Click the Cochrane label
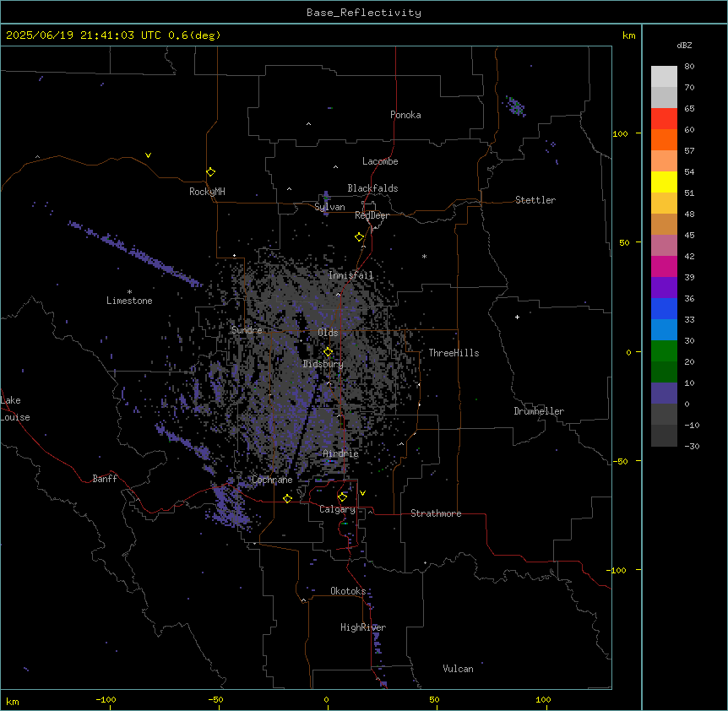The width and height of the screenshot is (728, 711). (x=272, y=480)
